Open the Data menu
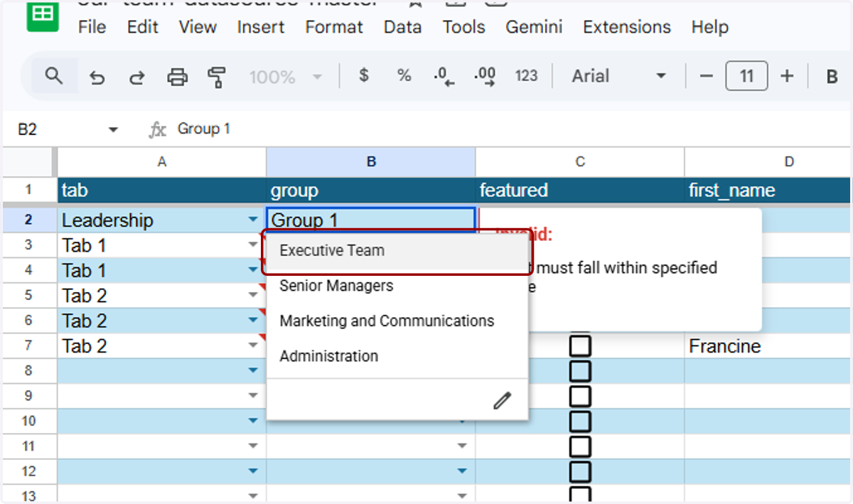Screen dimensions: 853x504 point(402,27)
